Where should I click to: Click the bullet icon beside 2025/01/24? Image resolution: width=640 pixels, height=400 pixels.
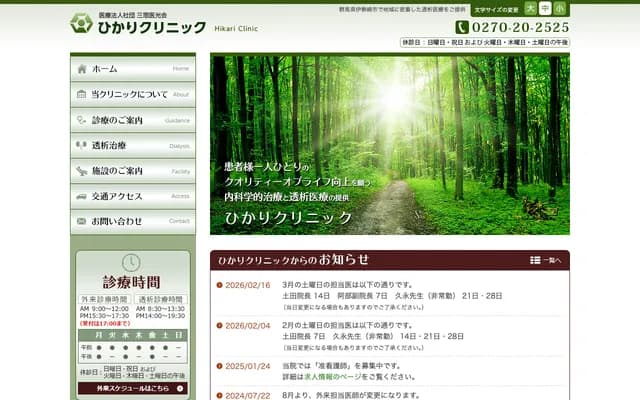point(220,366)
